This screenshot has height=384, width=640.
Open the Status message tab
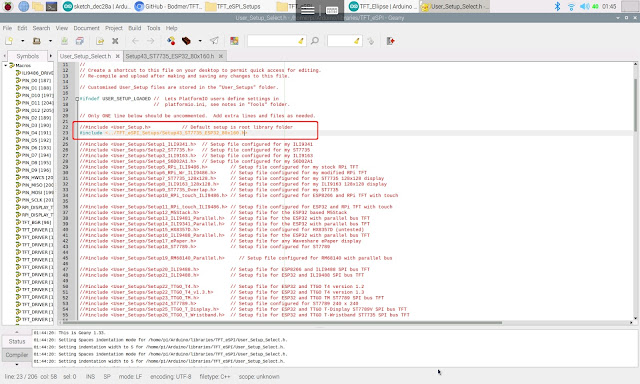pos(17,342)
